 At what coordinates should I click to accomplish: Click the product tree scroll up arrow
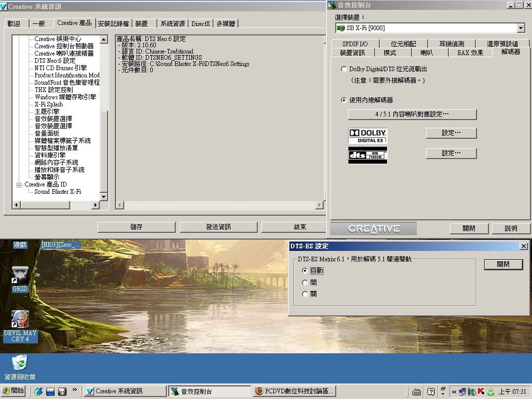104,39
